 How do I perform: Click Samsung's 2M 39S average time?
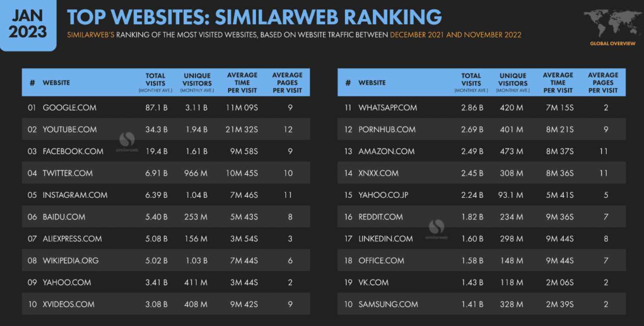pos(560,304)
